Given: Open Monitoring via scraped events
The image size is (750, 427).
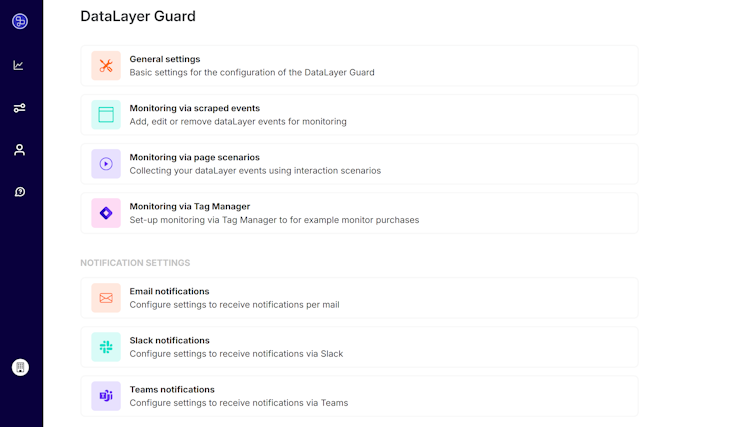Looking at the screenshot, I should click(195, 108).
